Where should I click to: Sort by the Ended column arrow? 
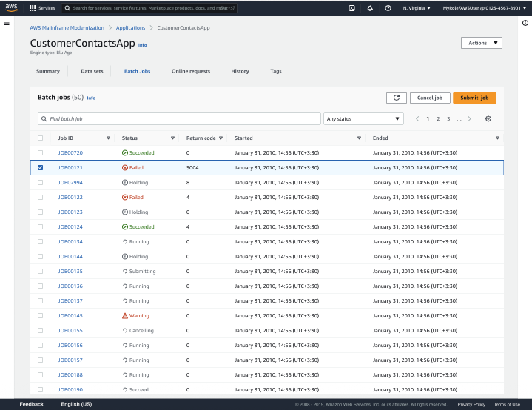(x=497, y=138)
